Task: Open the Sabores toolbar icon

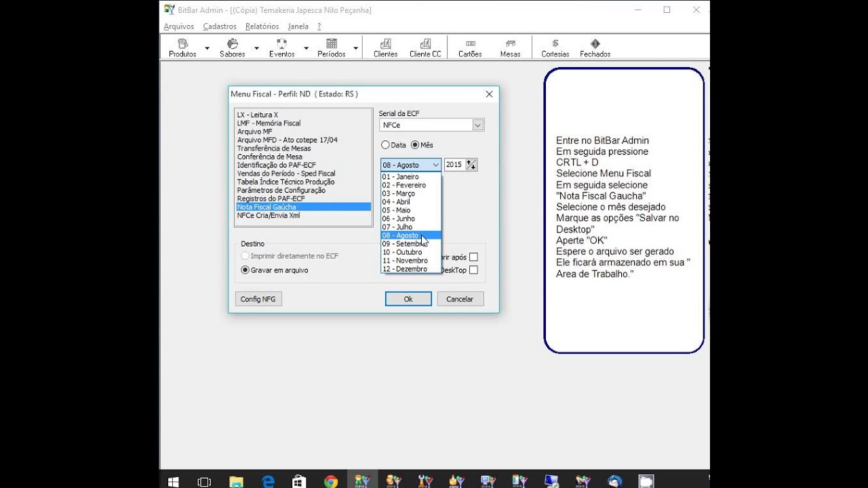Action: click(x=232, y=47)
